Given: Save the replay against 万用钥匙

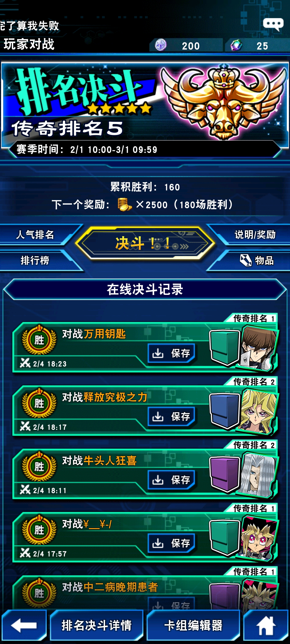Looking at the screenshot, I should coord(171,353).
